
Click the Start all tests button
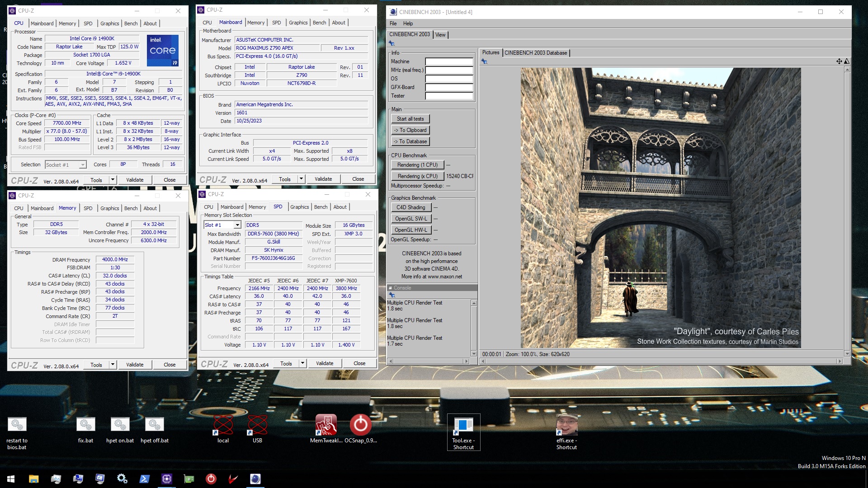tap(410, 119)
